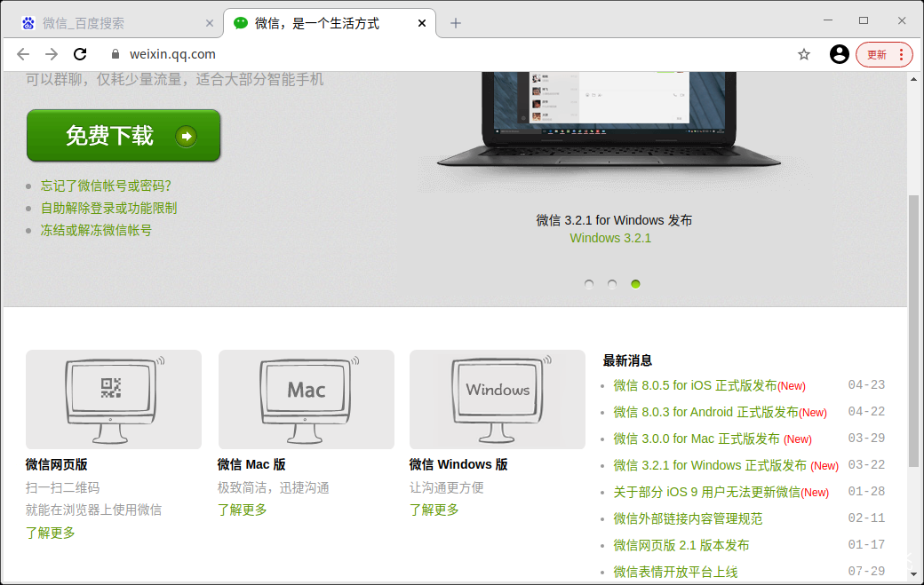924x585 pixels.
Task: Show the second carousel slide dot
Action: point(612,284)
